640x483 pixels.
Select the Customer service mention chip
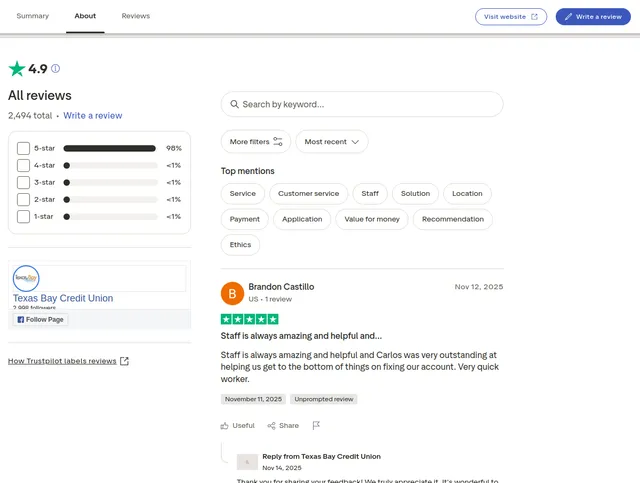(x=308, y=193)
